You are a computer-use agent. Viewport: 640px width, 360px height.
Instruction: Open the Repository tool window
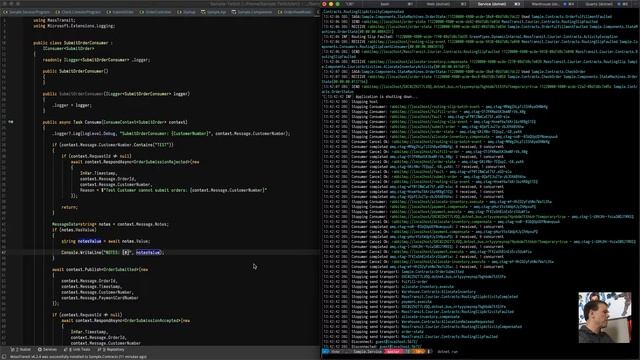tap(111, 349)
